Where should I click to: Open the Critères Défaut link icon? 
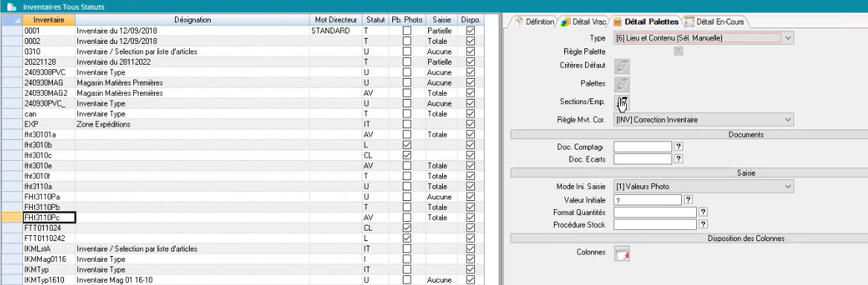click(622, 66)
